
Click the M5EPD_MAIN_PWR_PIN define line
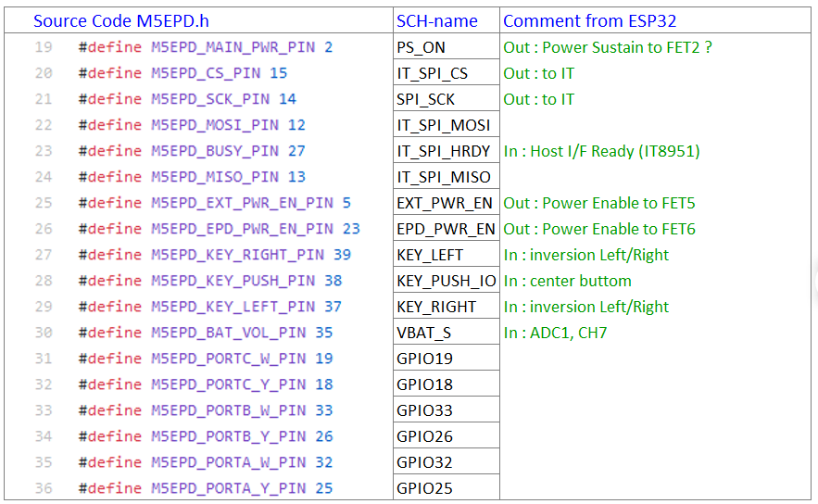click(206, 47)
